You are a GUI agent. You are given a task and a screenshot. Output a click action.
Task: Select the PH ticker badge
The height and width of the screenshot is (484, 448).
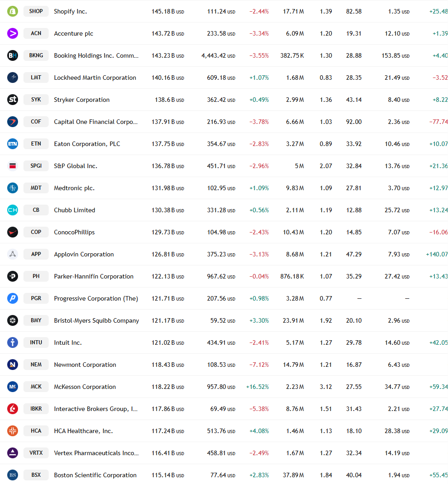[x=36, y=276]
